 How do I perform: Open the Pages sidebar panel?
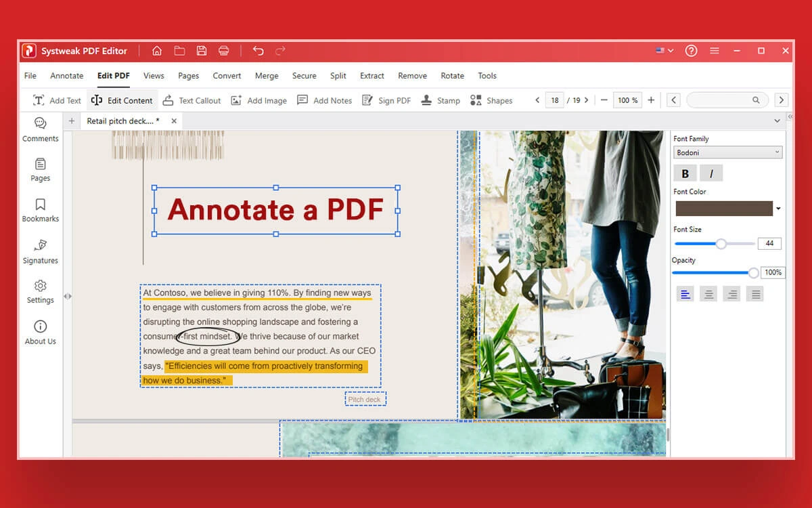click(41, 170)
